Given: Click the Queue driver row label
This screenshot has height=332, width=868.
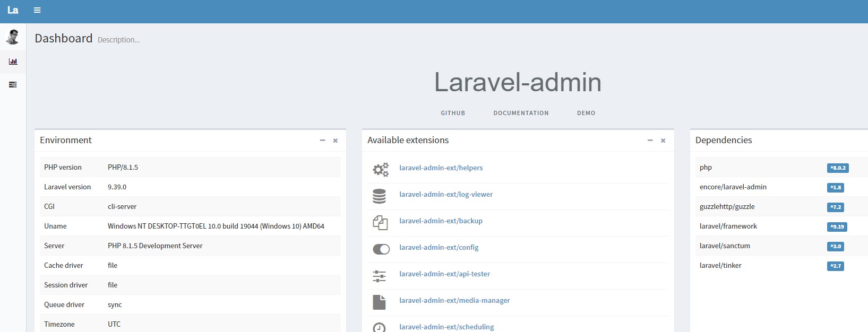Looking at the screenshot, I should [x=64, y=304].
